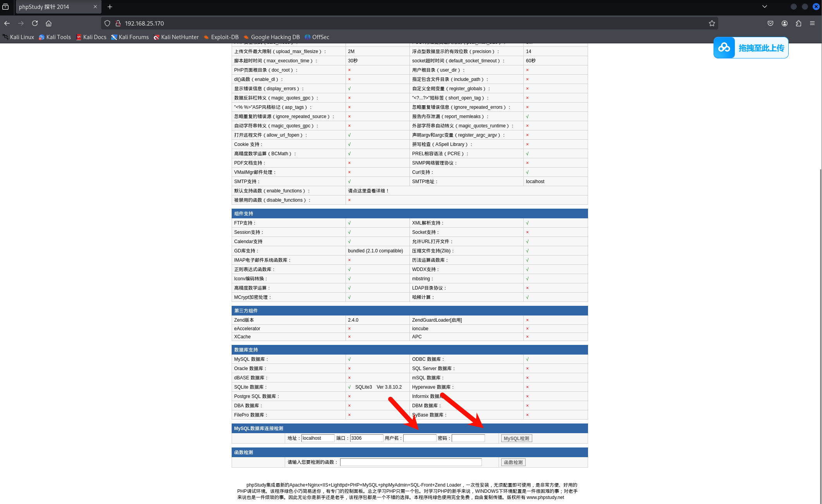Click the bookmark star icon
822x504 pixels.
coord(712,23)
